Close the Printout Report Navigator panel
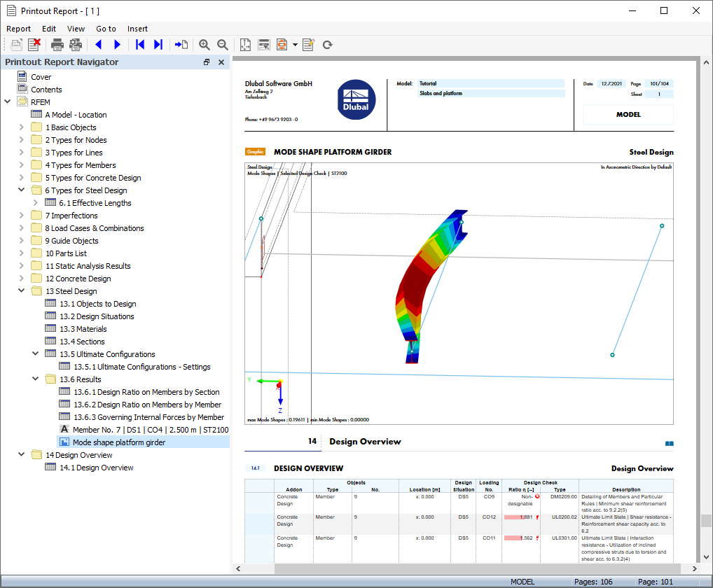 (x=221, y=62)
